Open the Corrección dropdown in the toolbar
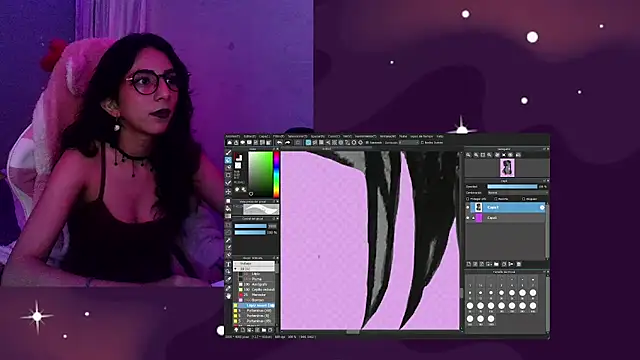The image size is (640, 360). pos(409,142)
